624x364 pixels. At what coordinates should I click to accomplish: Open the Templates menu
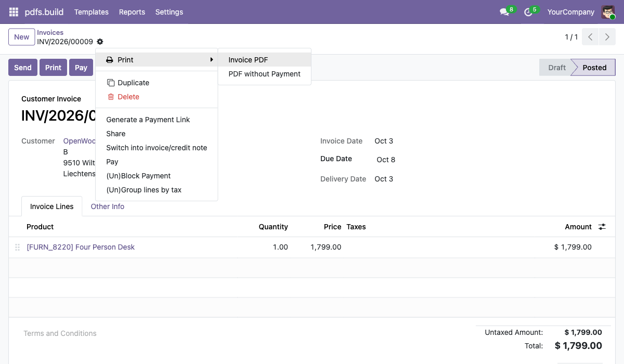tap(92, 12)
